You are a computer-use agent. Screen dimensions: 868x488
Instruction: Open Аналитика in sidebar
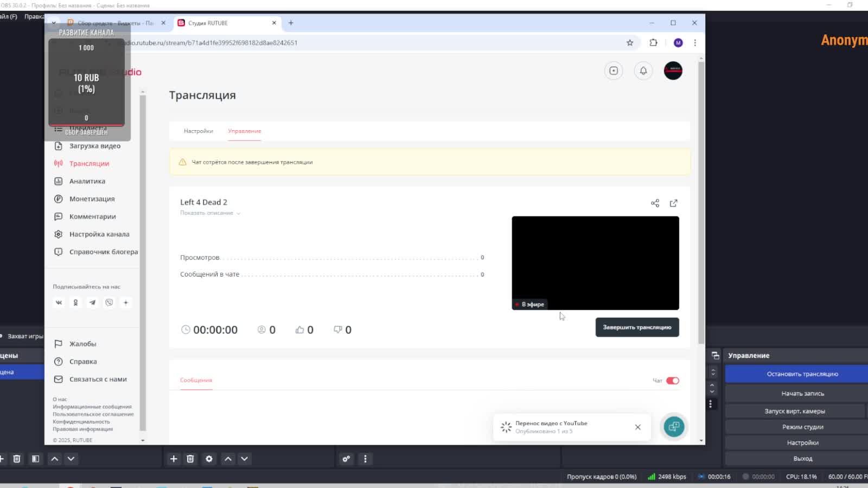pyautogui.click(x=87, y=181)
